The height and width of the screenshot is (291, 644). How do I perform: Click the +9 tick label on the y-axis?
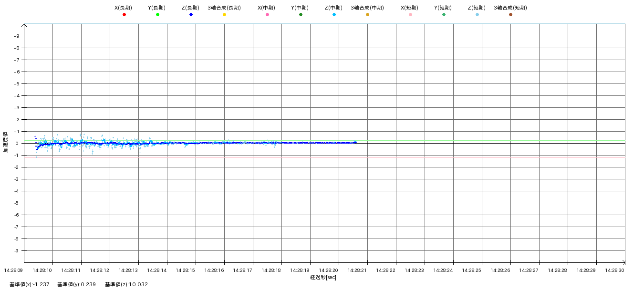click(x=16, y=36)
